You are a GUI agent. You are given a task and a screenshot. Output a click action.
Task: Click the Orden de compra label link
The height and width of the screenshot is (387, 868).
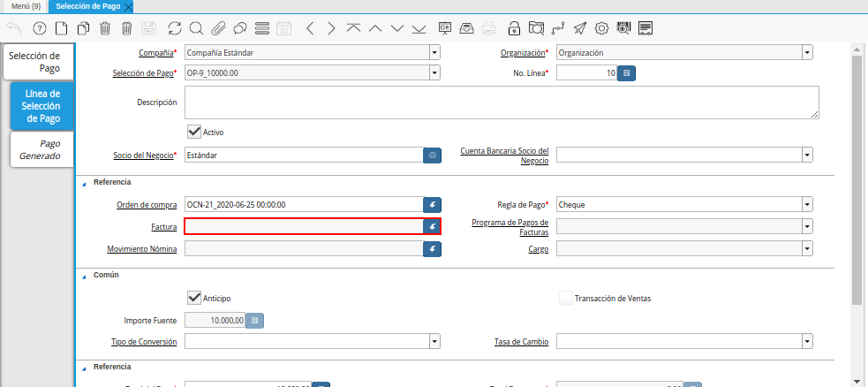point(147,205)
